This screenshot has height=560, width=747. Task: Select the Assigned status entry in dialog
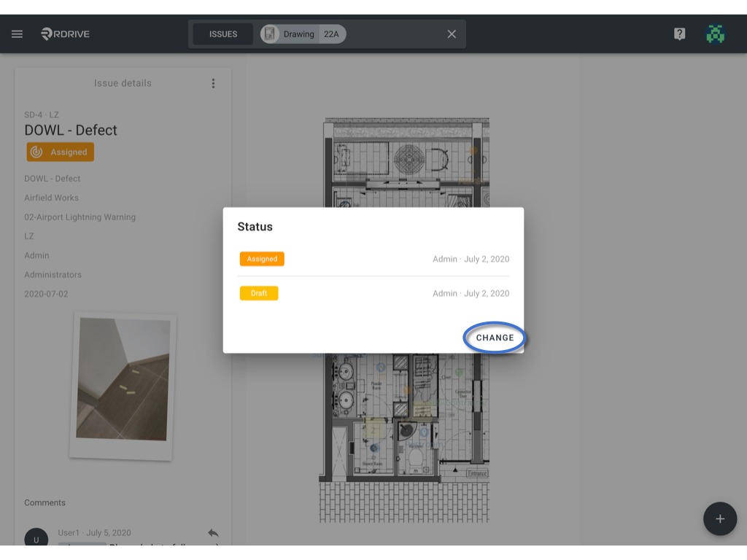coord(262,259)
